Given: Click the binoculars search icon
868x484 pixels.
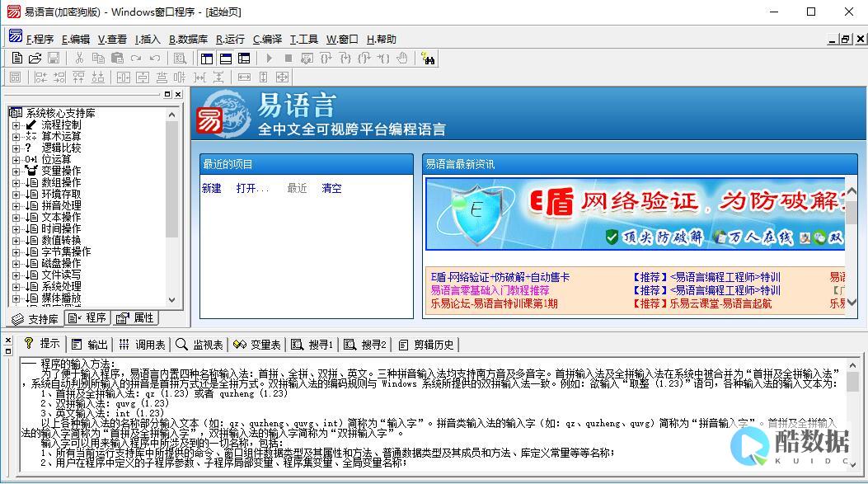Looking at the screenshot, I should pyautogui.click(x=427, y=58).
